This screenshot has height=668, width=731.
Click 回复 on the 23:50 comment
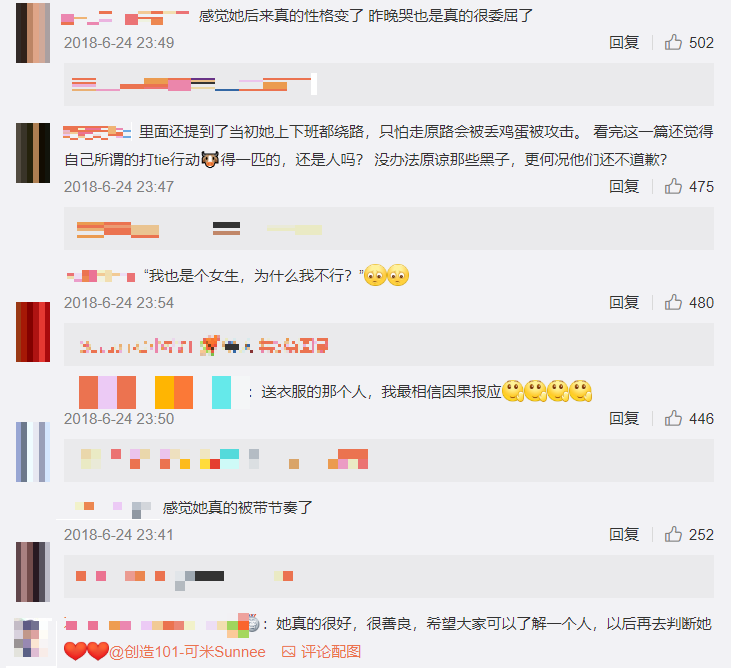pyautogui.click(x=624, y=418)
